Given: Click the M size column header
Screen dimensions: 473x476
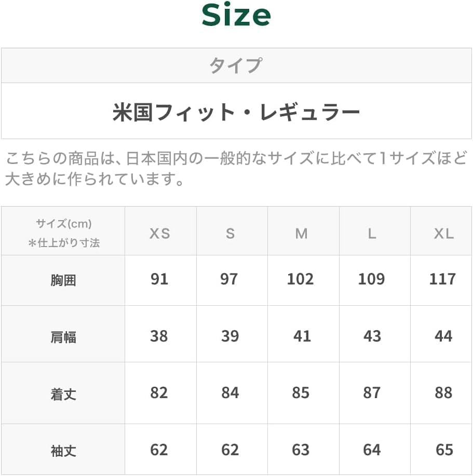Looking at the screenshot, I should (x=301, y=234).
